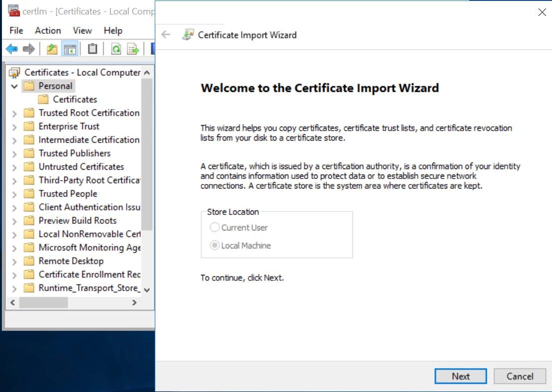Click the Cancel button

tap(520, 376)
